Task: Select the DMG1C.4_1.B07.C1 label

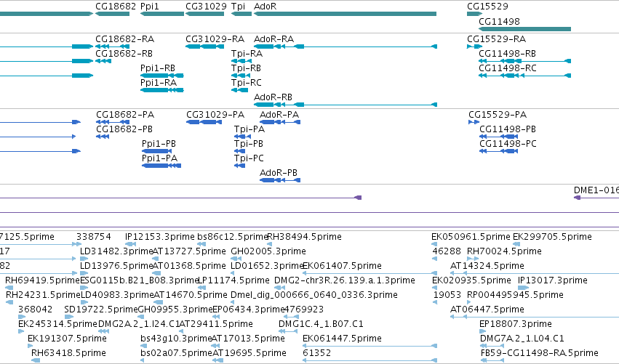Action: pyautogui.click(x=321, y=324)
